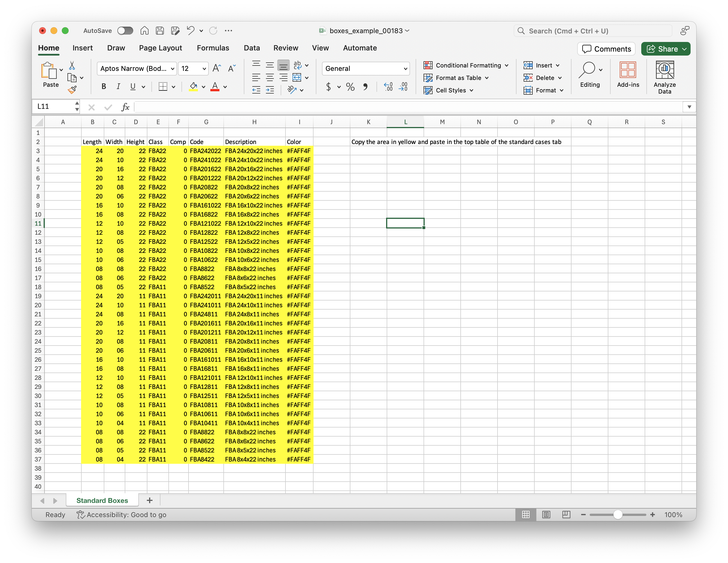Click the insert function fx icon

125,107
